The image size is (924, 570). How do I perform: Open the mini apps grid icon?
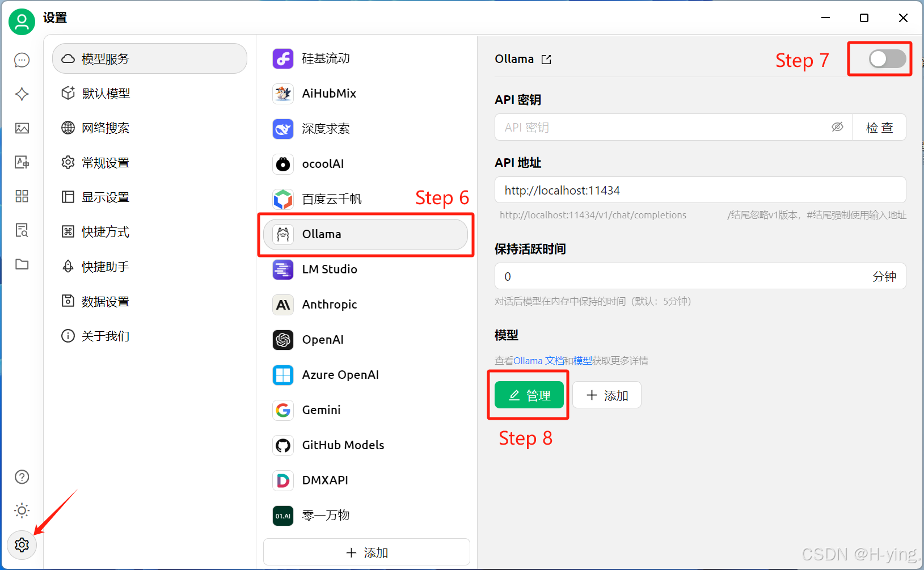coord(22,196)
